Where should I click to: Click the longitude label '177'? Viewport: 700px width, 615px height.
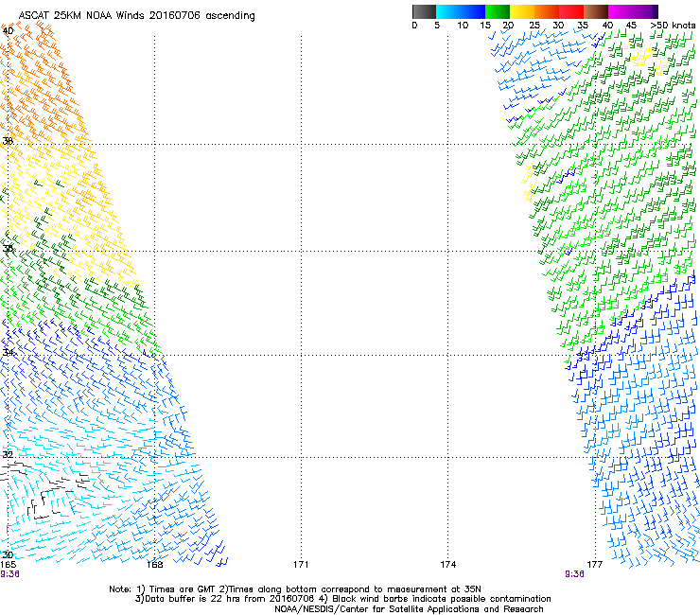[594, 565]
